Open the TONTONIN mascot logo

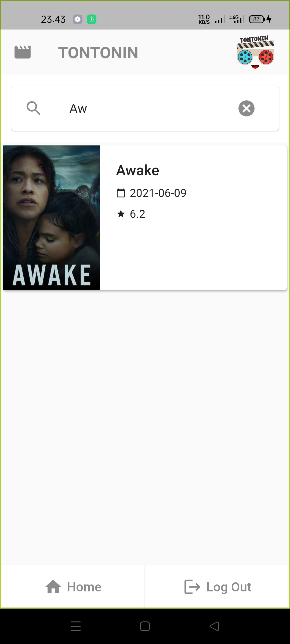click(255, 52)
